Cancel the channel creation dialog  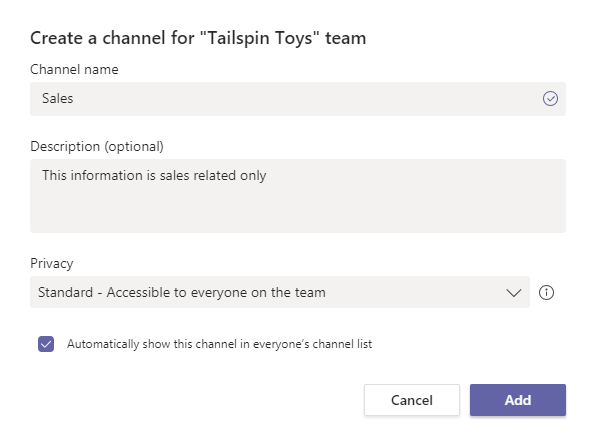[412, 400]
